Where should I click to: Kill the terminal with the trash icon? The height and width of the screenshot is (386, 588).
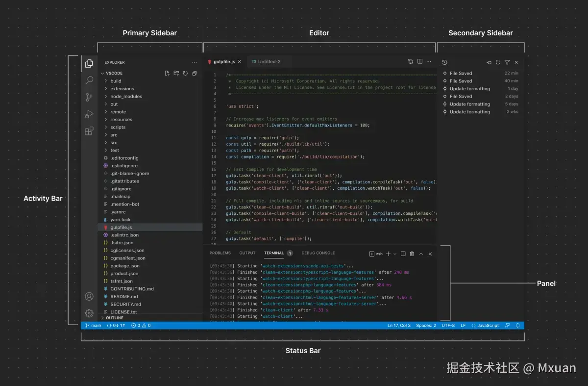(x=412, y=254)
